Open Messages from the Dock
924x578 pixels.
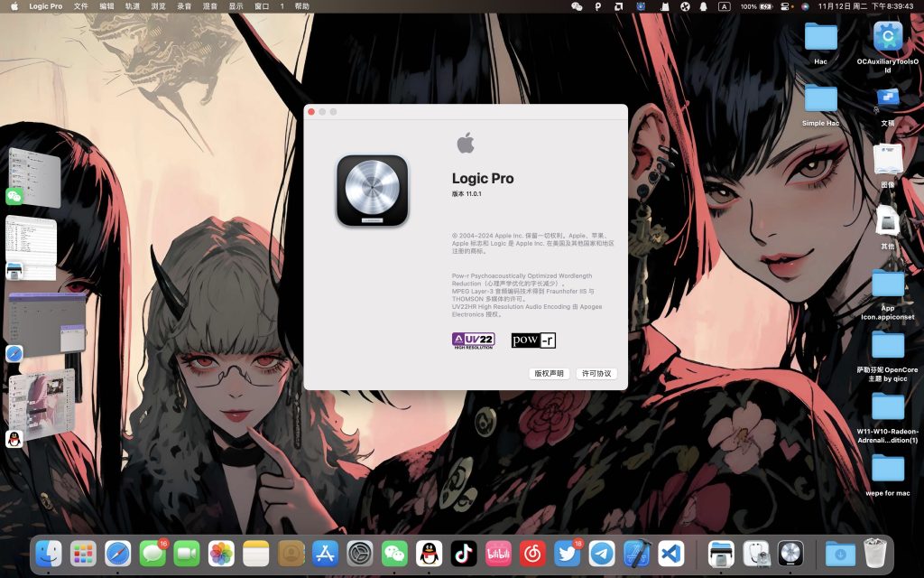[152, 555]
